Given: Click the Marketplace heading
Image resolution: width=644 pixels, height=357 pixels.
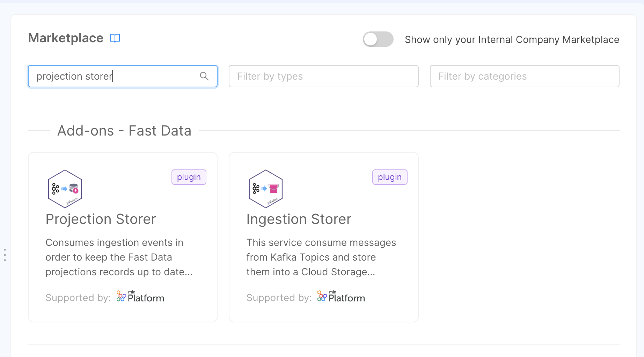Looking at the screenshot, I should click(65, 38).
